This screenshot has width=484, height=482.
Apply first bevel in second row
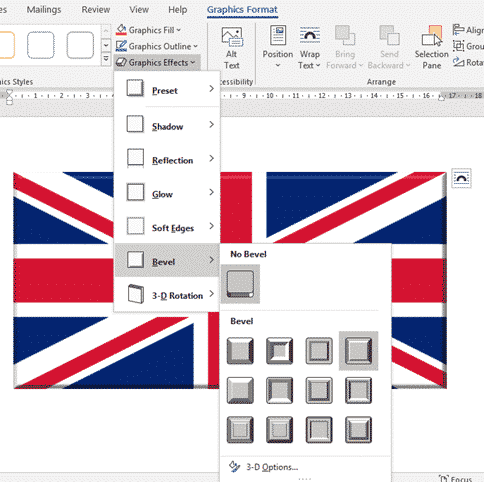tap(240, 390)
